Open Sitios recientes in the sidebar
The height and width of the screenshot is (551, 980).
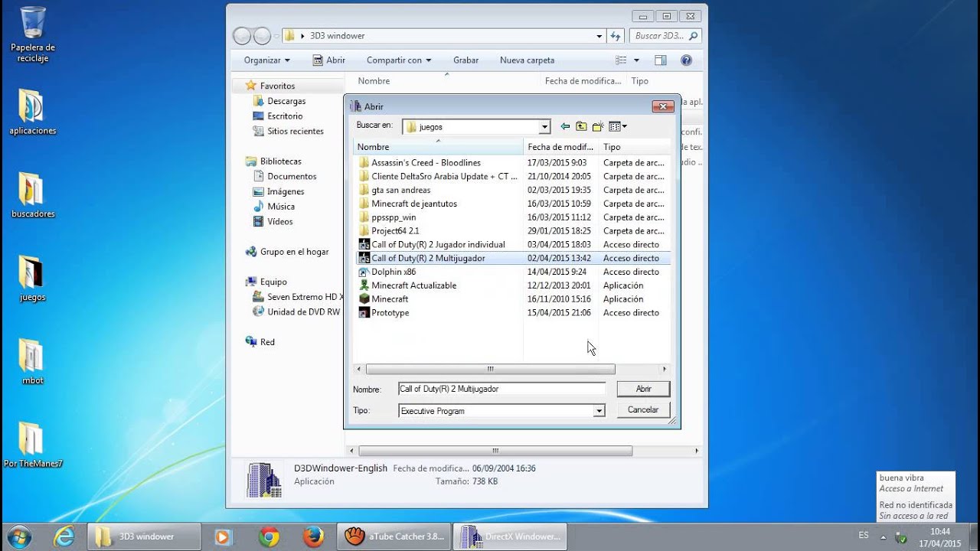[x=295, y=131]
